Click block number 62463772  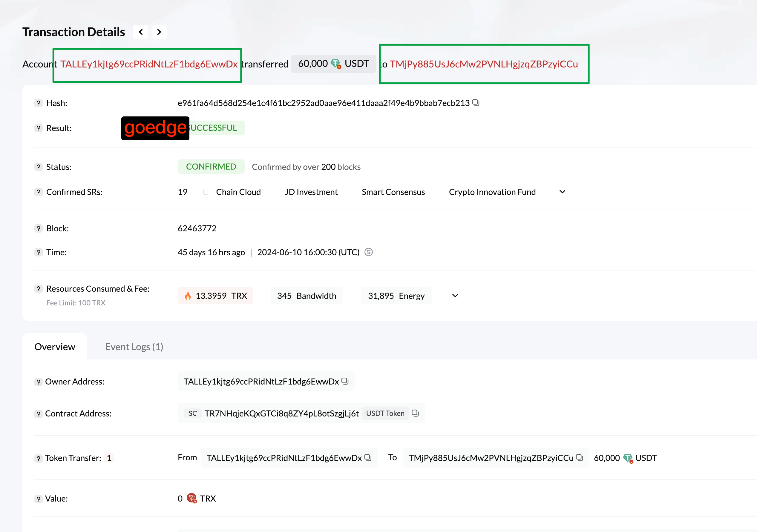(197, 228)
